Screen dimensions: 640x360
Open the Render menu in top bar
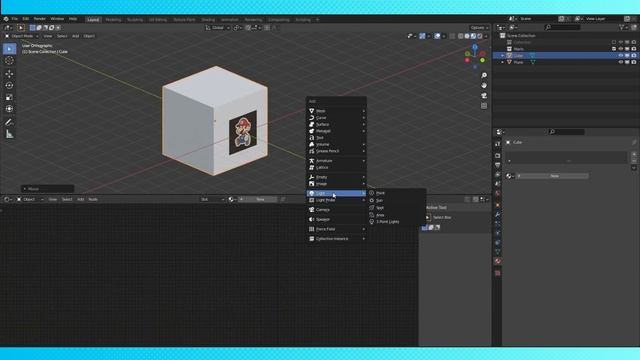40,19
